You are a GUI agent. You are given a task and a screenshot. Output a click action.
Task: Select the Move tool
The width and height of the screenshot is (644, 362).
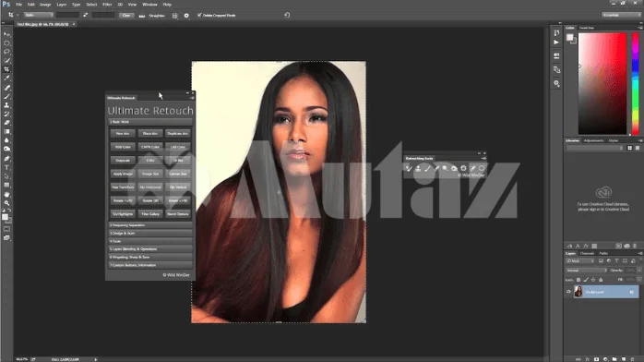point(6,34)
